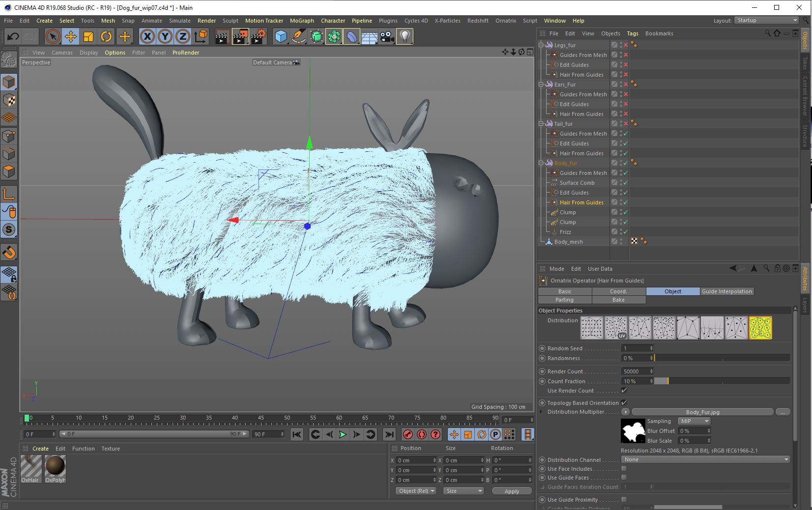The width and height of the screenshot is (812, 510).
Task: Add a Cube primitive object
Action: pos(281,37)
